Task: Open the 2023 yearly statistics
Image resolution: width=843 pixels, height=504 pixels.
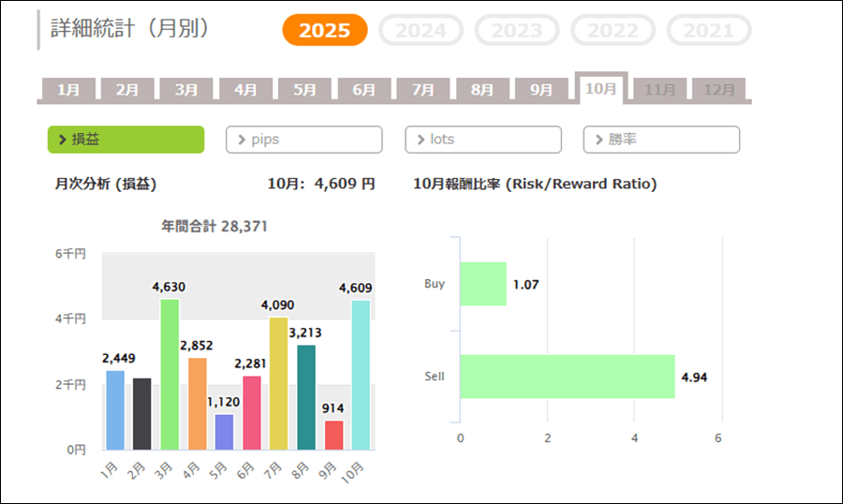Action: [x=517, y=30]
